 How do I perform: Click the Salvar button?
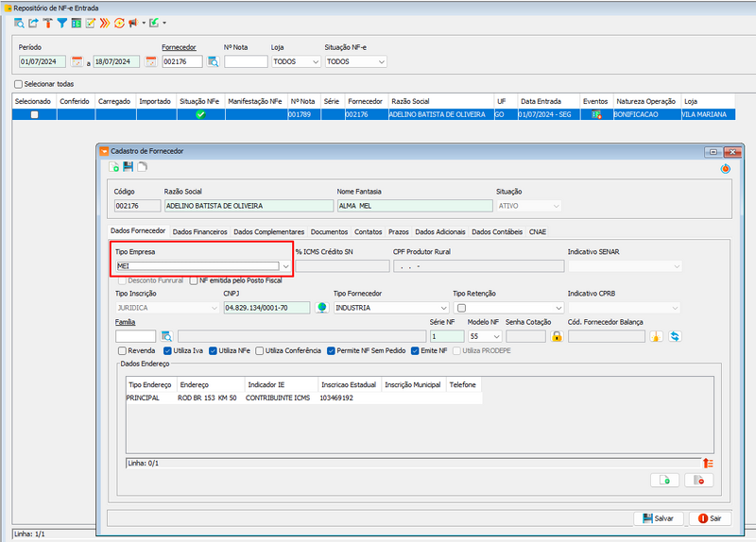[658, 518]
